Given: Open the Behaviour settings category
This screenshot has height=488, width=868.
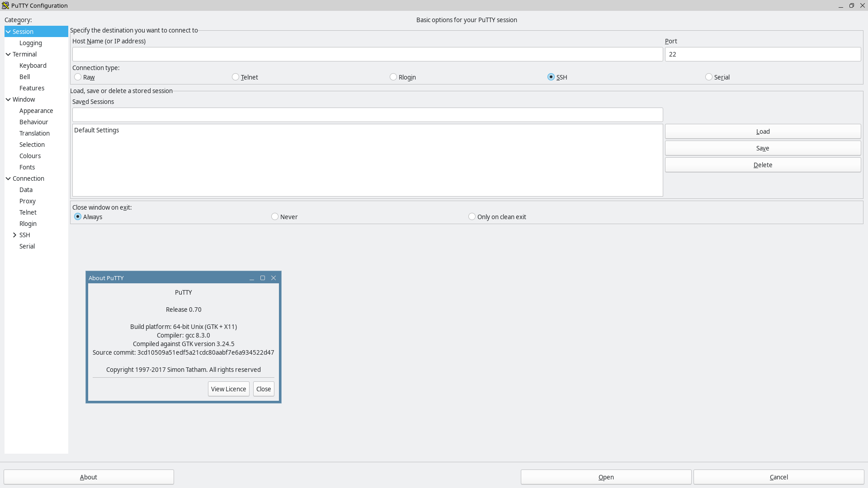Looking at the screenshot, I should 34,122.
